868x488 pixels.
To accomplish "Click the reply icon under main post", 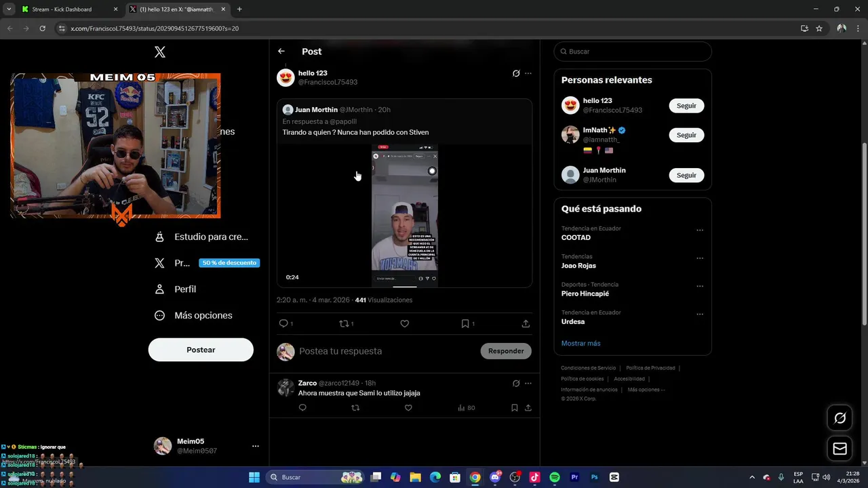I will coord(283,324).
